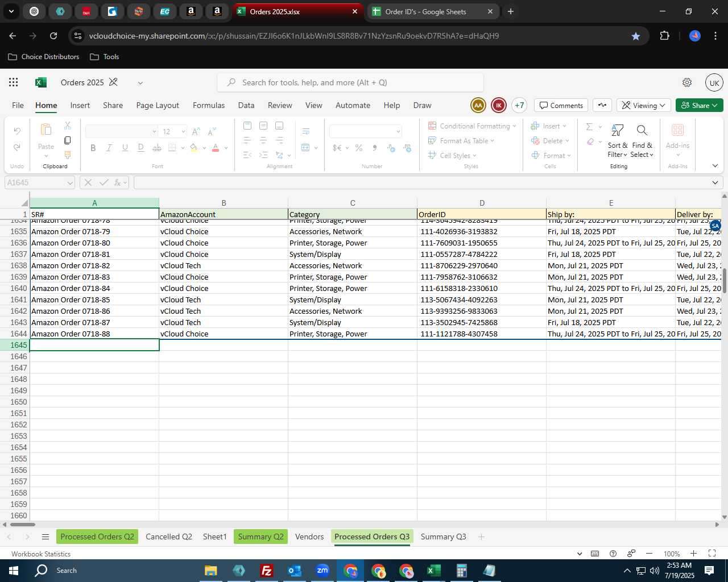Click the Name Box showing A1645
Screen dimensions: 728x582
pos(40,182)
